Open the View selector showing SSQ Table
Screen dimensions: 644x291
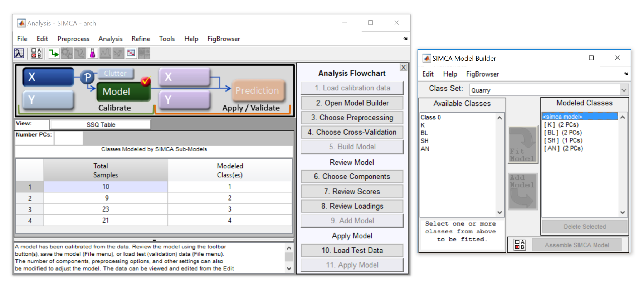(x=101, y=124)
